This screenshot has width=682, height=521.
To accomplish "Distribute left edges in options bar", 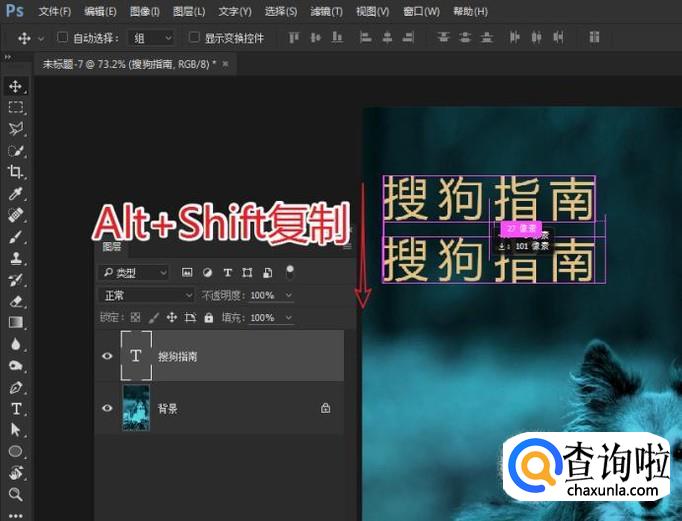I will click(x=515, y=38).
